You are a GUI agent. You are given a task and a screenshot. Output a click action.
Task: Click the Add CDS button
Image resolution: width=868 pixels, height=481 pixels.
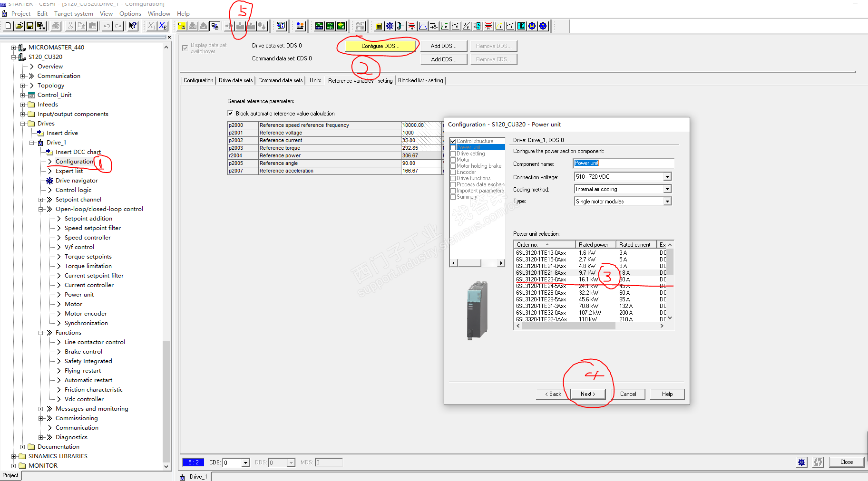[x=443, y=59]
